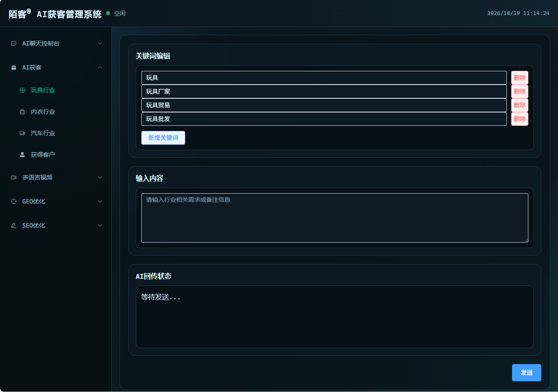558x392 pixels.
Task: Delete the 玩具贸易 keyword row
Action: point(520,105)
